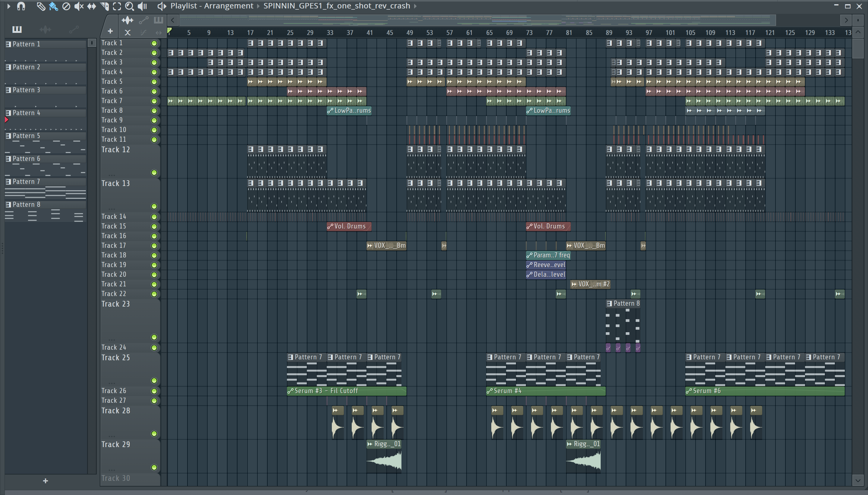Click the Track 25 header name

[115, 358]
